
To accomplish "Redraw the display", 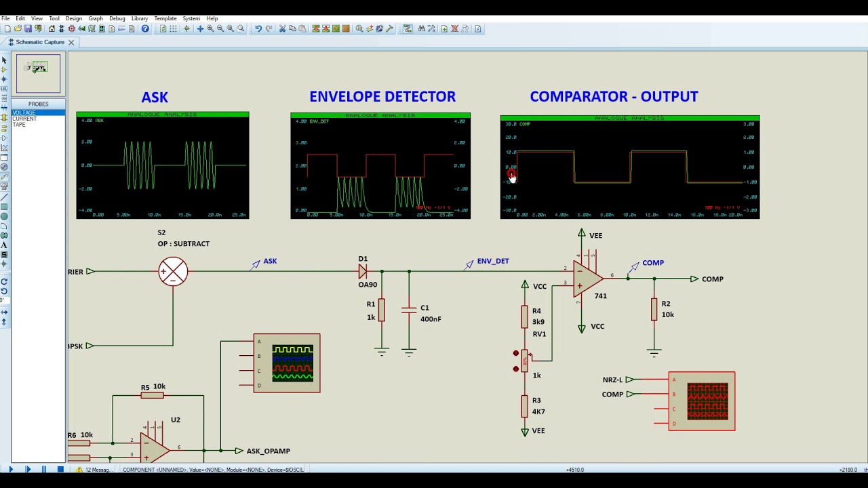I will point(163,28).
